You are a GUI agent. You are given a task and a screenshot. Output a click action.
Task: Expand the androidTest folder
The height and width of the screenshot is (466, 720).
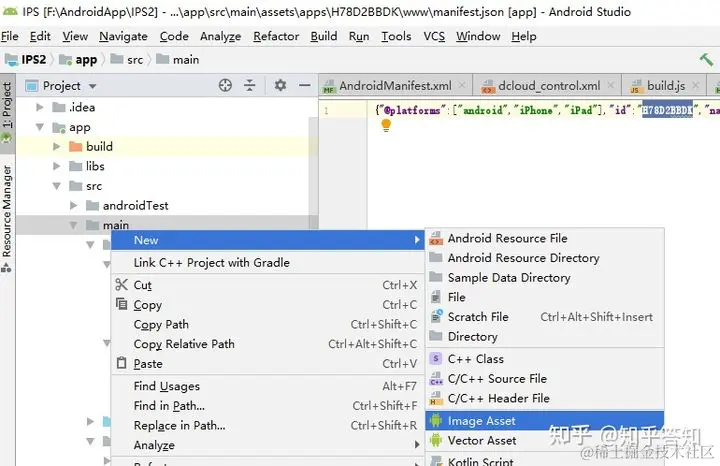73,205
